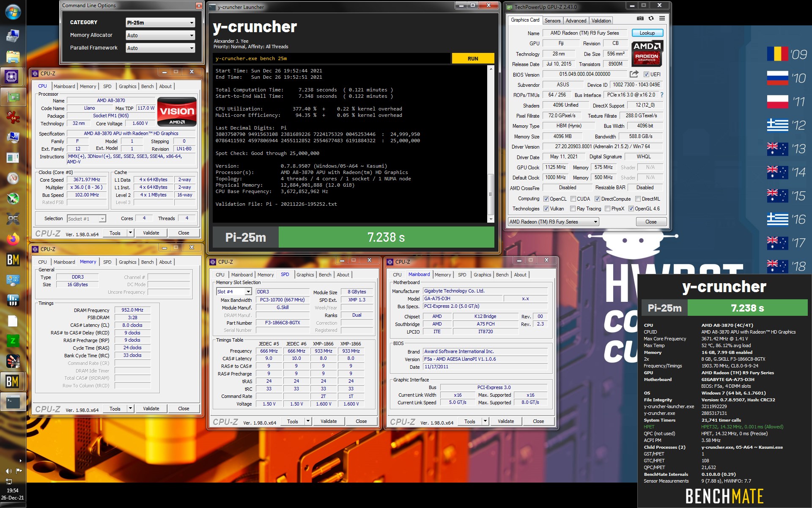Switch to Advanced tab in GPU-Z
This screenshot has width=812, height=508.
point(576,21)
